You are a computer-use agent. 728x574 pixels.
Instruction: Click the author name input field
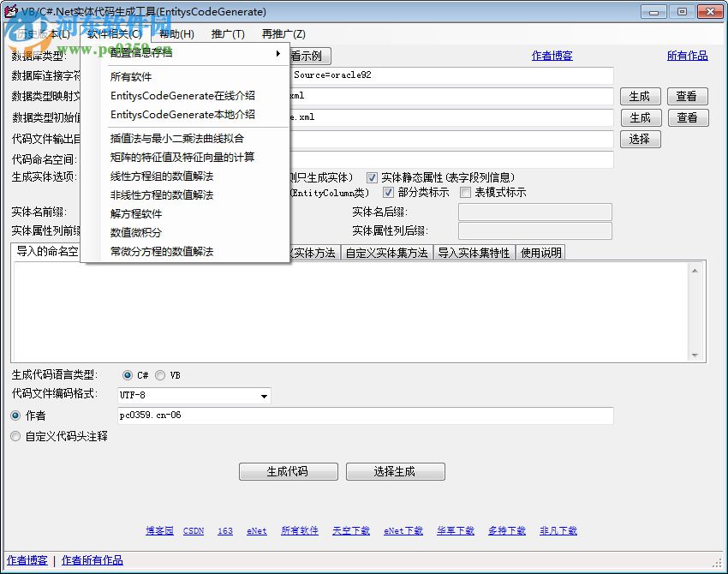coord(365,416)
